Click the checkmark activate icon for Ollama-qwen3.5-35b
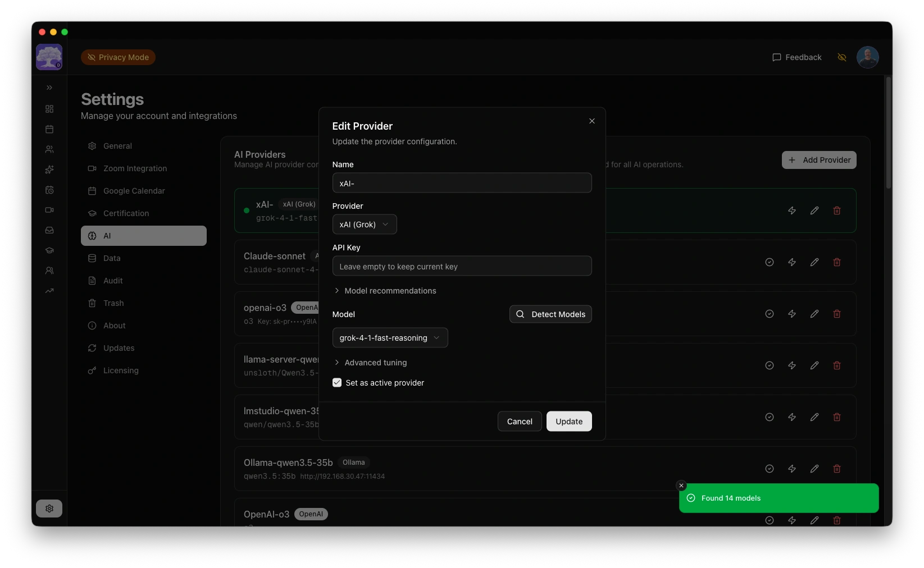This screenshot has width=924, height=568. click(x=769, y=469)
